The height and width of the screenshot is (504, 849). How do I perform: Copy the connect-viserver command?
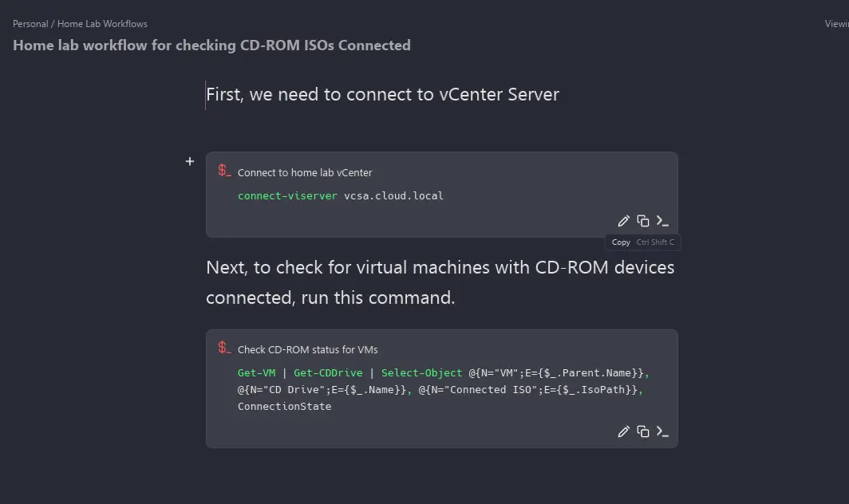(643, 221)
